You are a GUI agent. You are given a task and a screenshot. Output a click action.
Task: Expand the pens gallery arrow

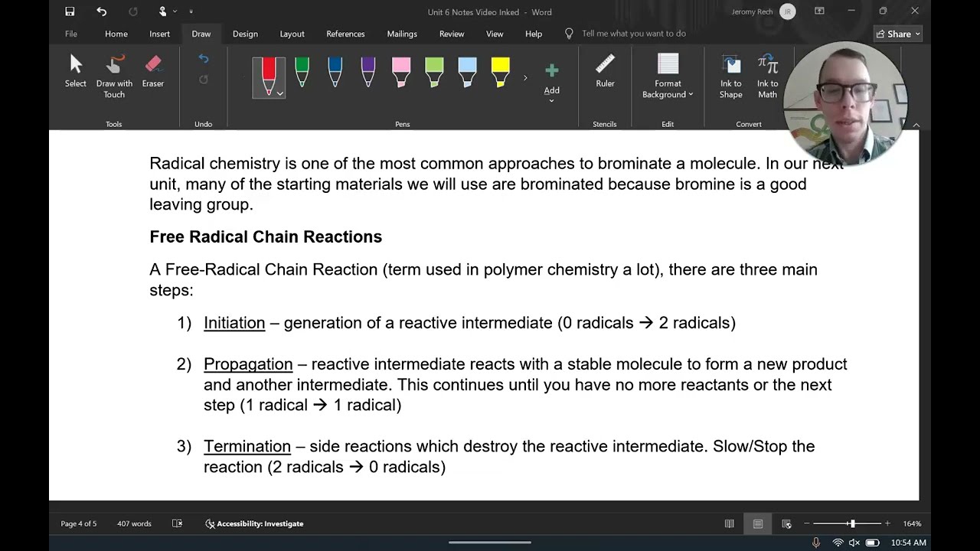525,78
